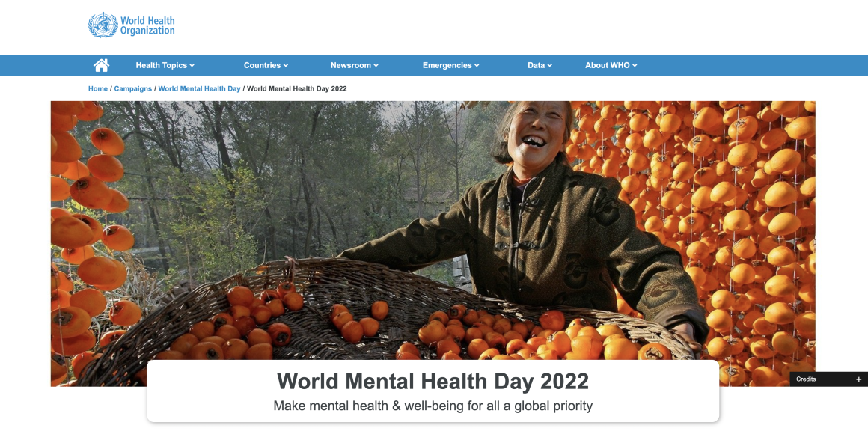The image size is (868, 437).
Task: Click the World Health Organization logo text
Action: (x=147, y=25)
